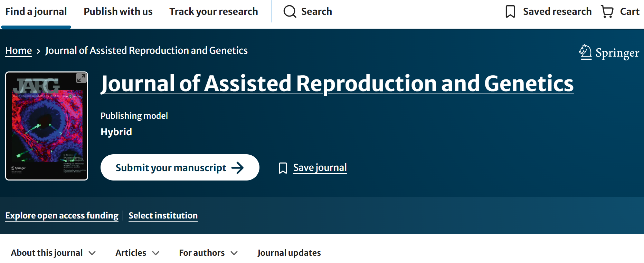
Task: Follow the Home breadcrumb link
Action: (x=19, y=51)
